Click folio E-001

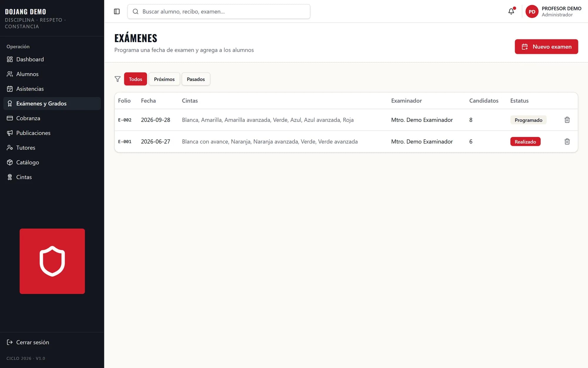click(125, 142)
